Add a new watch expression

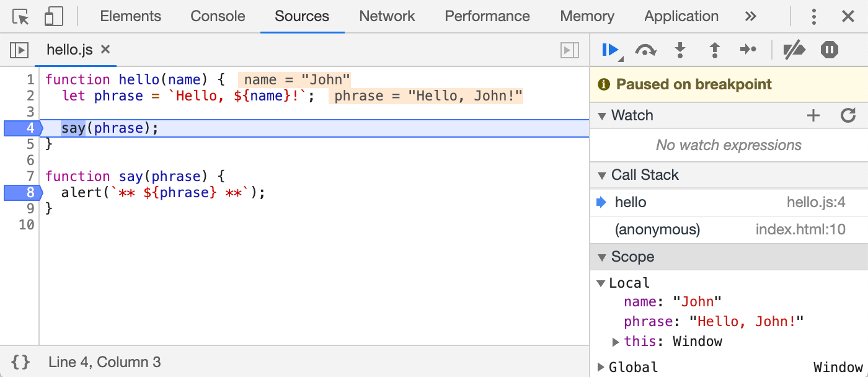click(x=813, y=115)
